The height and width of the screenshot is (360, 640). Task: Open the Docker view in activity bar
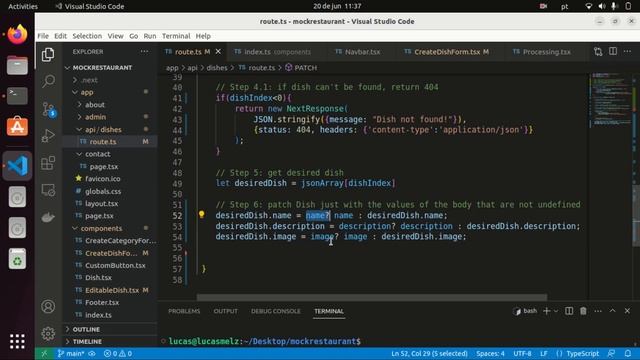coord(48,217)
